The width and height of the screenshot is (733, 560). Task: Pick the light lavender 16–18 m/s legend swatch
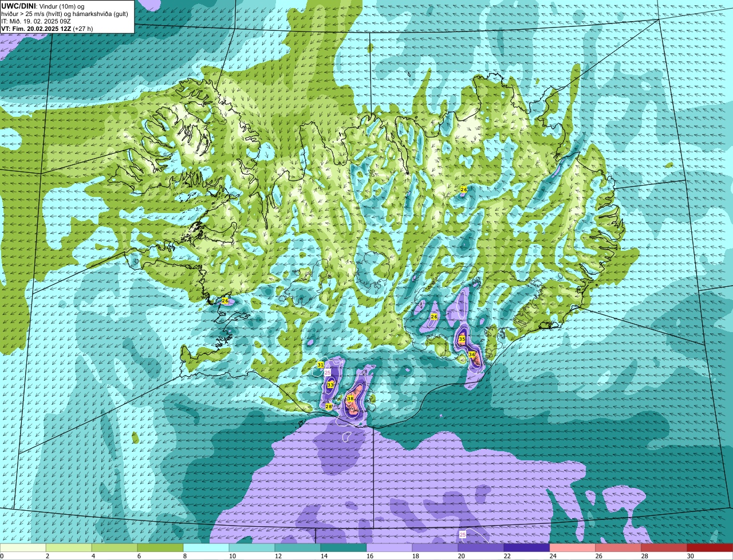(x=389, y=548)
